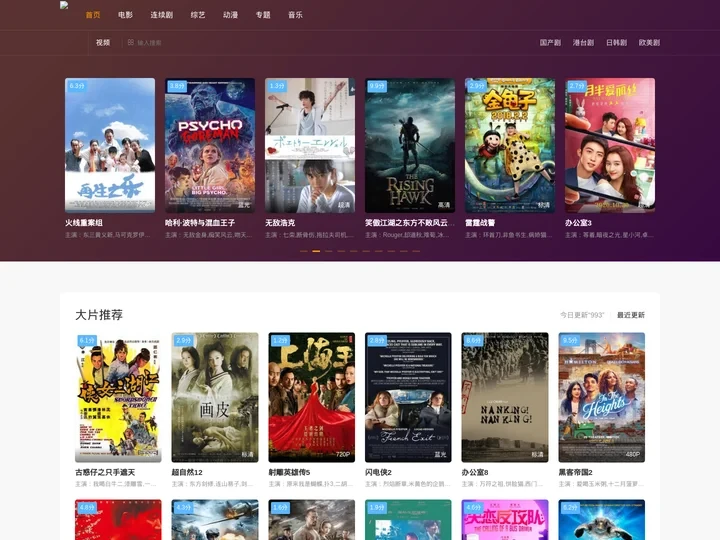Open the French Exit poster

(408, 397)
